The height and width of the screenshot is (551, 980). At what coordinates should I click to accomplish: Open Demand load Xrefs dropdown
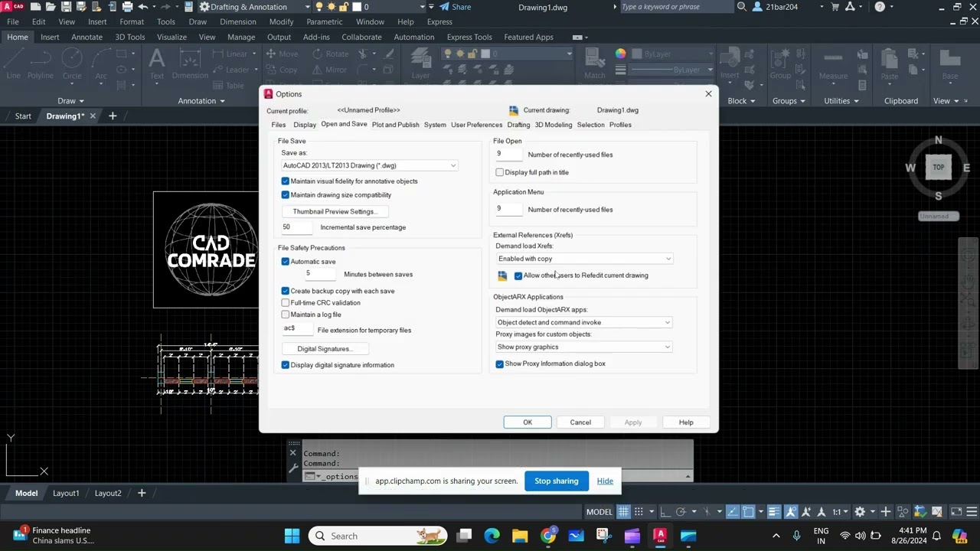(584, 259)
